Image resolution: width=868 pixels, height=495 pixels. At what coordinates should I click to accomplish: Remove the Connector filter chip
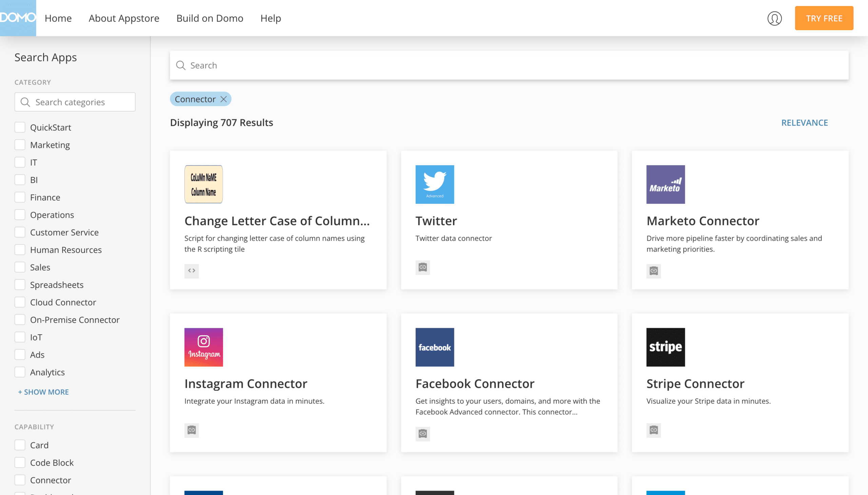[223, 99]
